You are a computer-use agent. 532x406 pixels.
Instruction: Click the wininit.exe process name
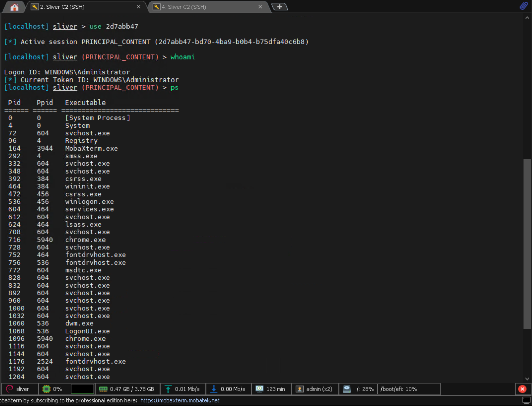[x=87, y=186]
